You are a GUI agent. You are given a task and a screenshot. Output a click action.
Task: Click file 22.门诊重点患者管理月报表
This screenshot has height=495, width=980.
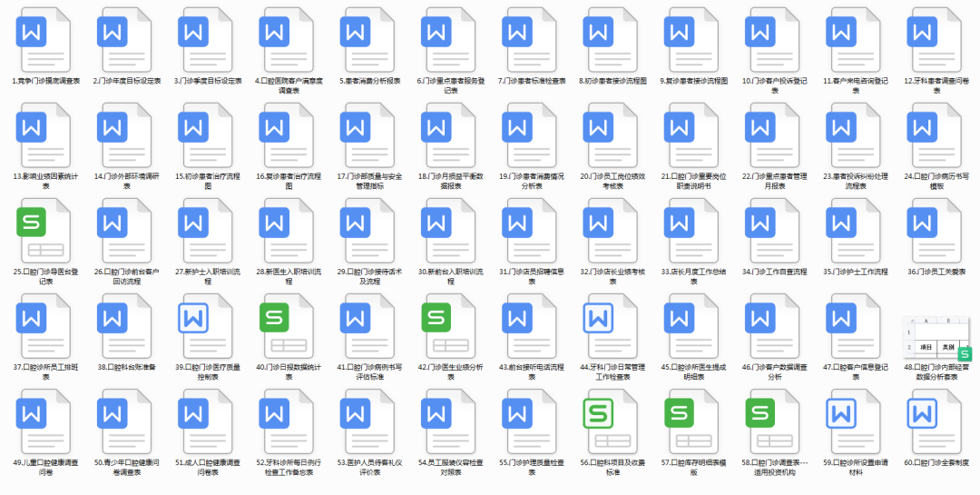point(774,136)
